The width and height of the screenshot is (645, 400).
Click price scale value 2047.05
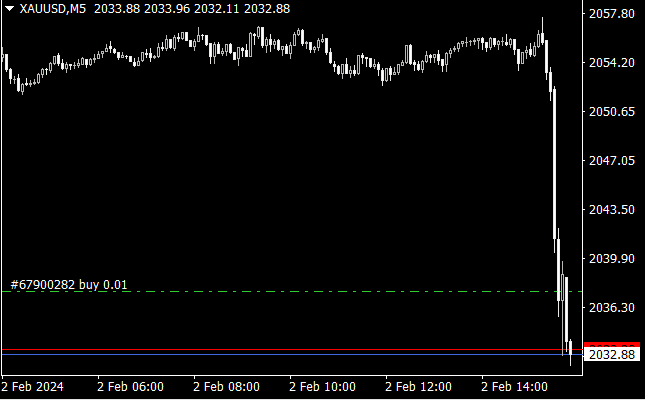pyautogui.click(x=612, y=160)
